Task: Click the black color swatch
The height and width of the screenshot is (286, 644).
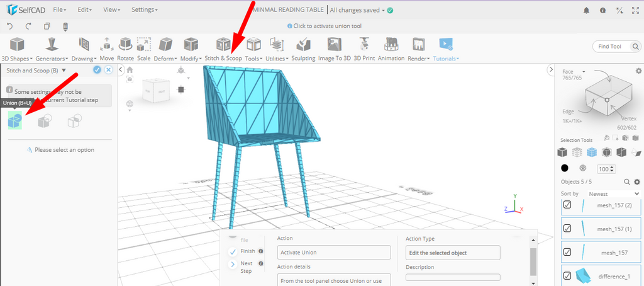Action: pyautogui.click(x=565, y=168)
